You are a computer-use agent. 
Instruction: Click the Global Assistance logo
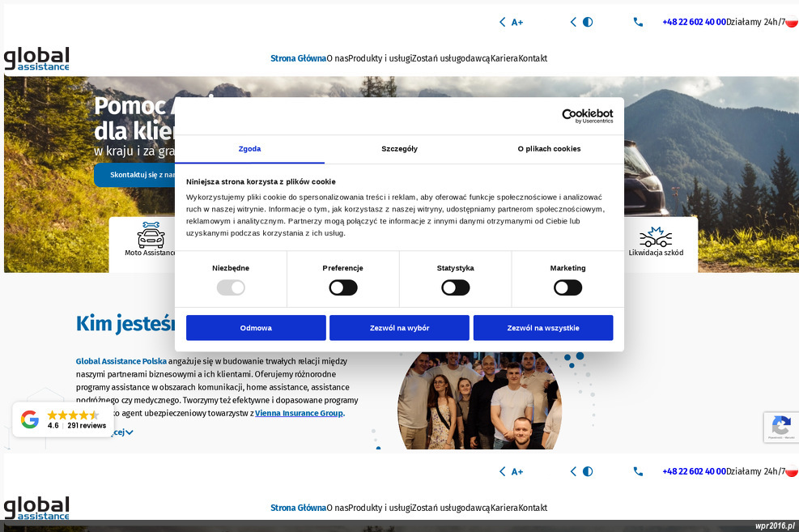[x=36, y=58]
